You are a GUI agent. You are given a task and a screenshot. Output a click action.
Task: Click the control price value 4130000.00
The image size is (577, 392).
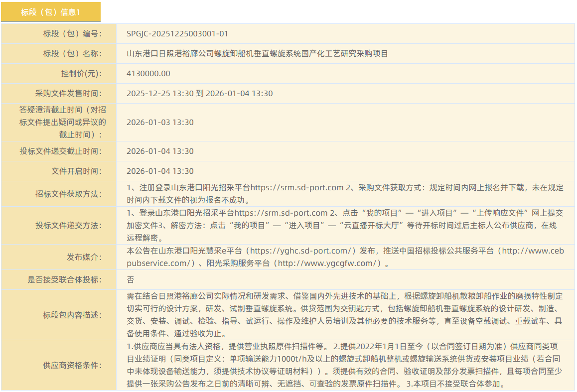pos(148,74)
